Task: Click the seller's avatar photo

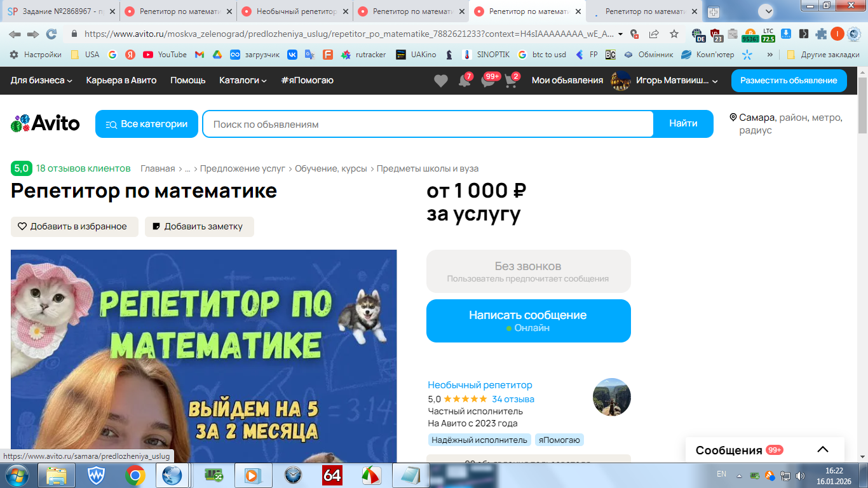Action: 612,397
